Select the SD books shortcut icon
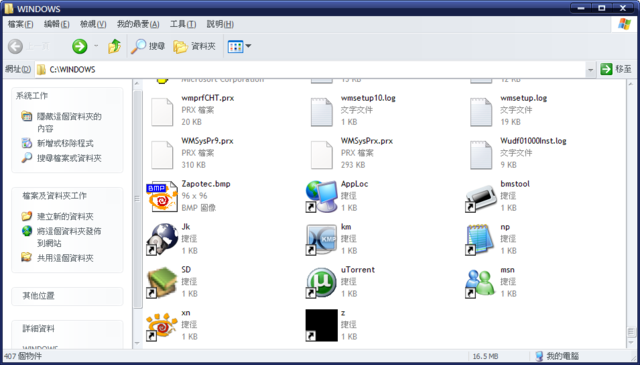640x365 pixels. click(x=162, y=282)
